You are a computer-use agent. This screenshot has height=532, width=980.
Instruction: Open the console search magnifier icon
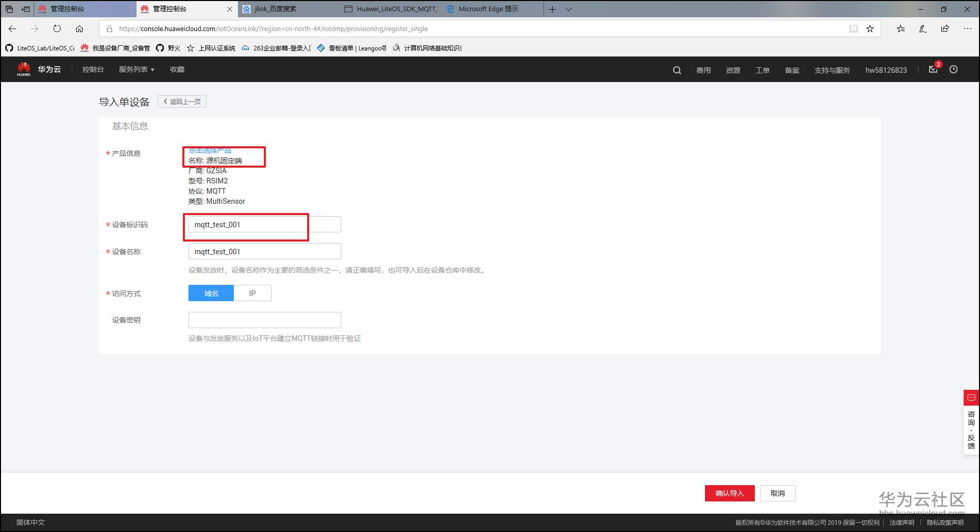click(677, 70)
